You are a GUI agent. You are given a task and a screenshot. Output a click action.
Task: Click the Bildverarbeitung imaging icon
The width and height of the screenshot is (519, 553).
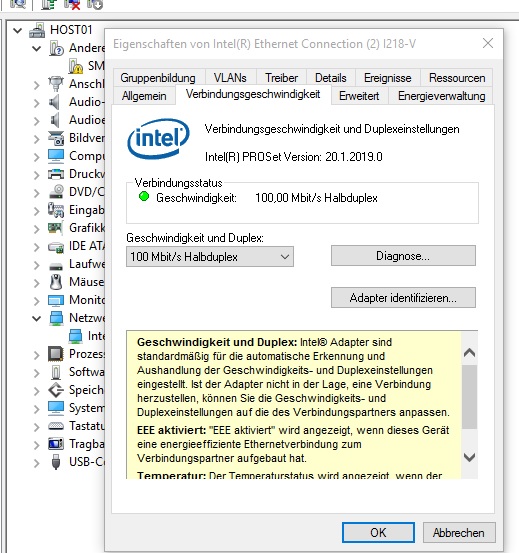click(x=56, y=138)
